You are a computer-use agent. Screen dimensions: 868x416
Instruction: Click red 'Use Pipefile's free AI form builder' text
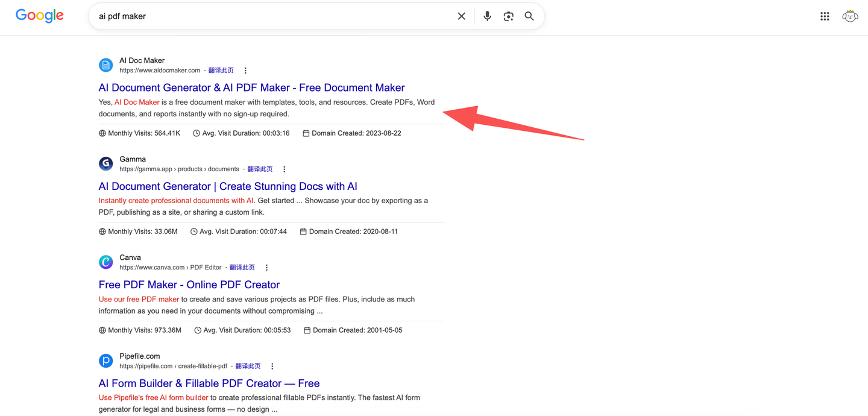pos(153,398)
